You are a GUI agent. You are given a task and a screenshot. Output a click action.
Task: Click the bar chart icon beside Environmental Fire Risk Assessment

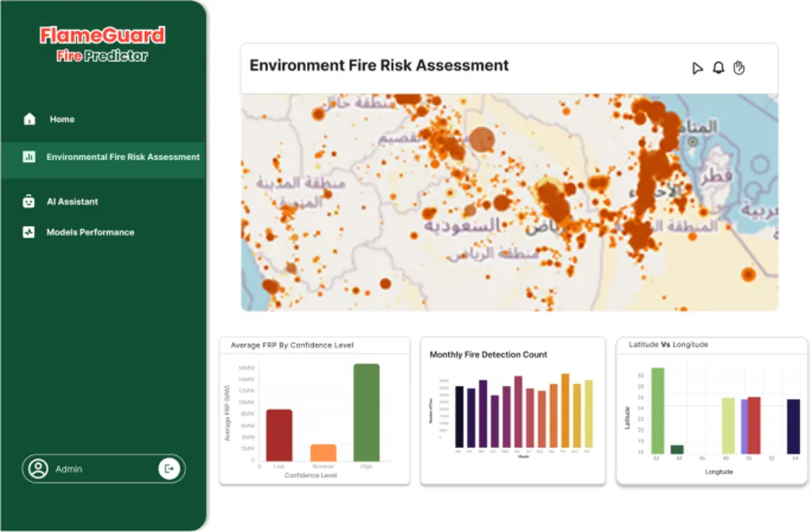click(x=29, y=157)
